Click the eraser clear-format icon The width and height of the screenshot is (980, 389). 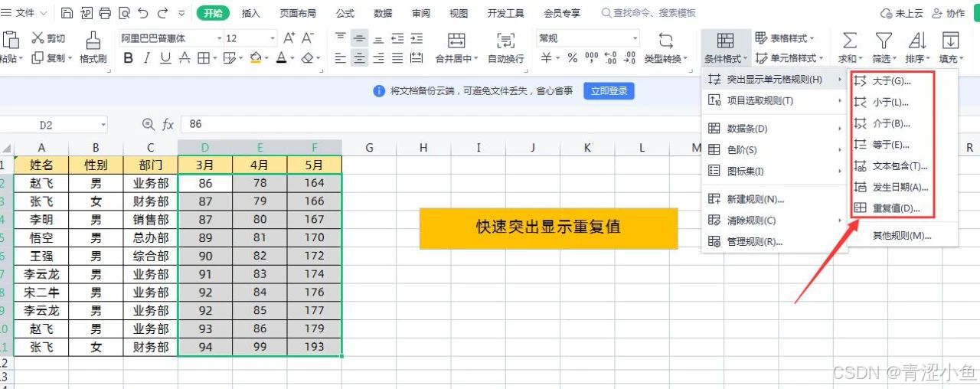coord(307,58)
